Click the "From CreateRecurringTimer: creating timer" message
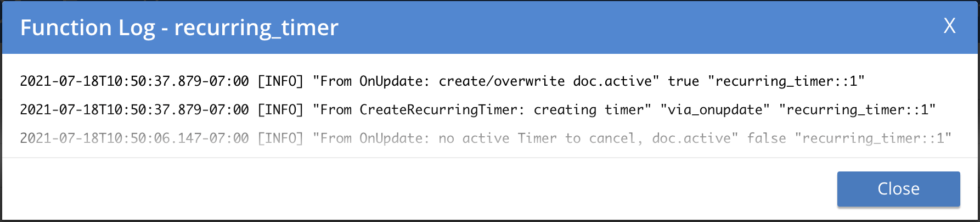 point(482,110)
